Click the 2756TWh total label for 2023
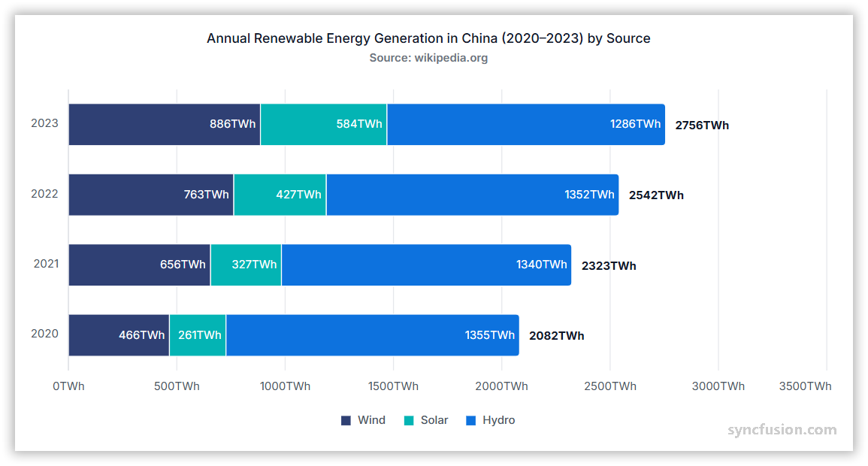 tap(702, 126)
